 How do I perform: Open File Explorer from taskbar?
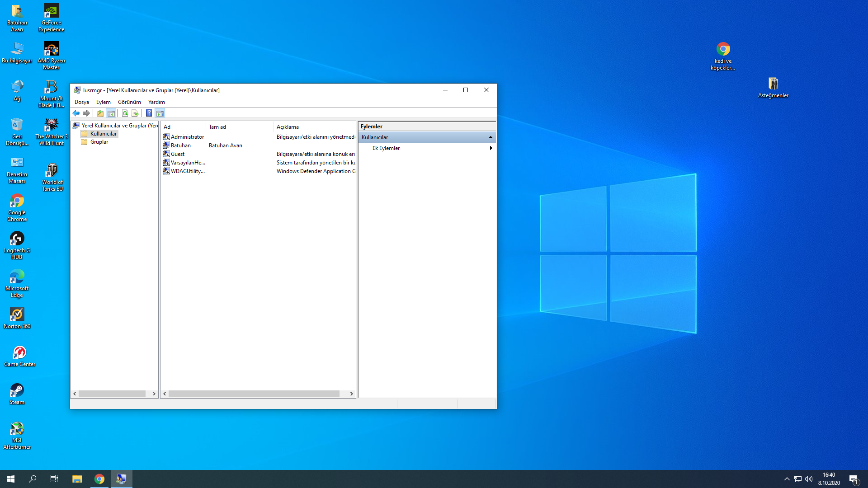tap(77, 479)
